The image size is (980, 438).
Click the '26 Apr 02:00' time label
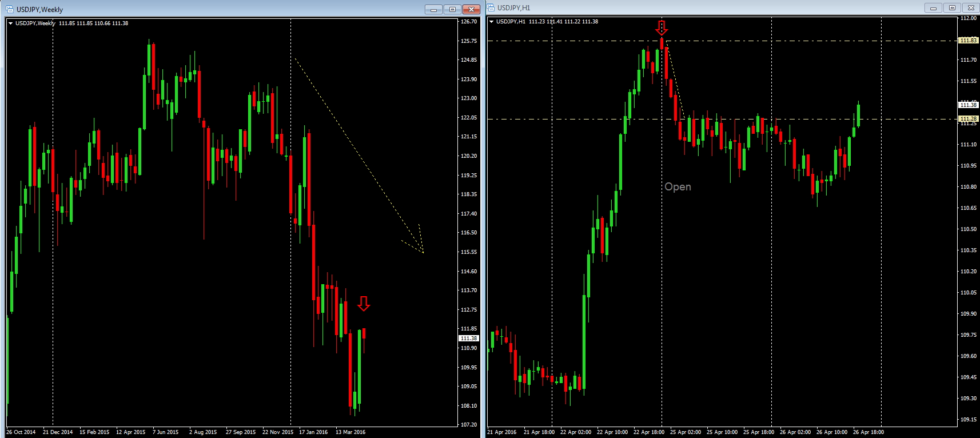click(x=795, y=432)
